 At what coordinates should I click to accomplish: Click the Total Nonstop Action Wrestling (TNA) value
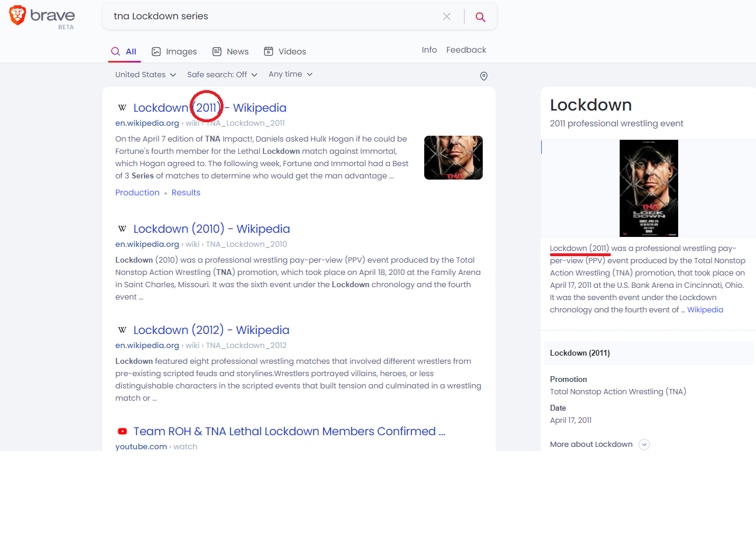point(618,391)
